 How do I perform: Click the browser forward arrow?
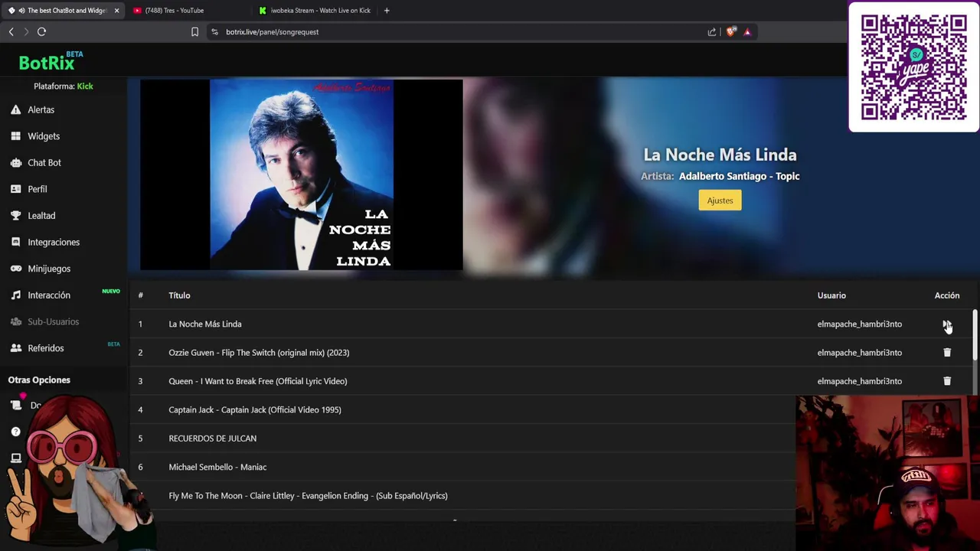pos(26,31)
